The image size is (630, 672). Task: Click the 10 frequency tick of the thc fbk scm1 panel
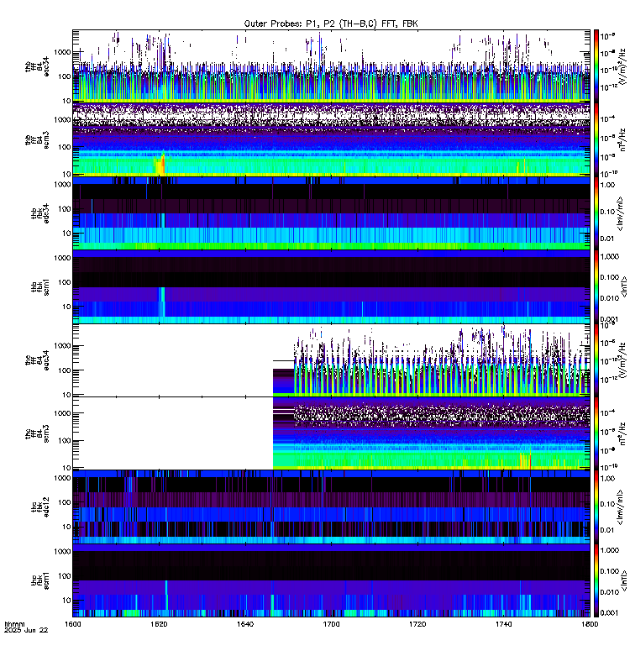click(x=66, y=601)
